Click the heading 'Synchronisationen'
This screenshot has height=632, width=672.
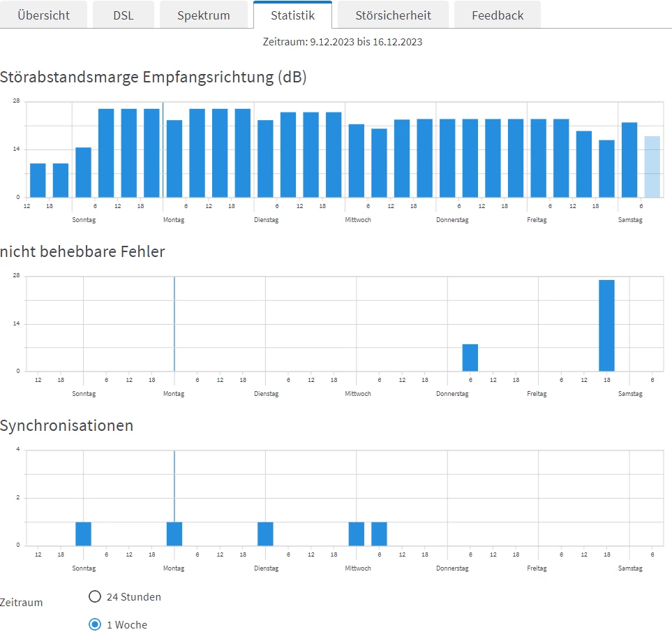[66, 425]
